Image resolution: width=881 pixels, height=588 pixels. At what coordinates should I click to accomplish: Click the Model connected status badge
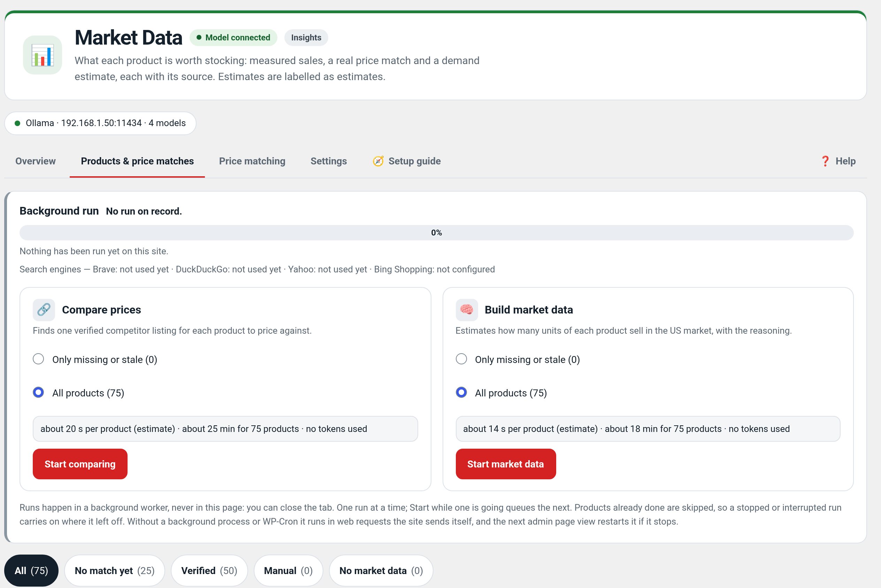pyautogui.click(x=233, y=38)
